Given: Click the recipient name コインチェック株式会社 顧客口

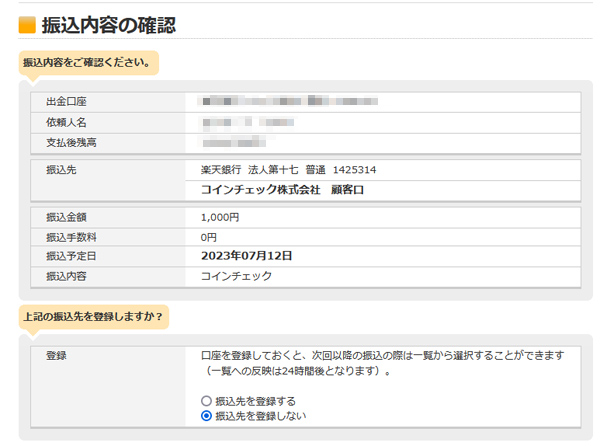Looking at the screenshot, I should click(282, 189).
